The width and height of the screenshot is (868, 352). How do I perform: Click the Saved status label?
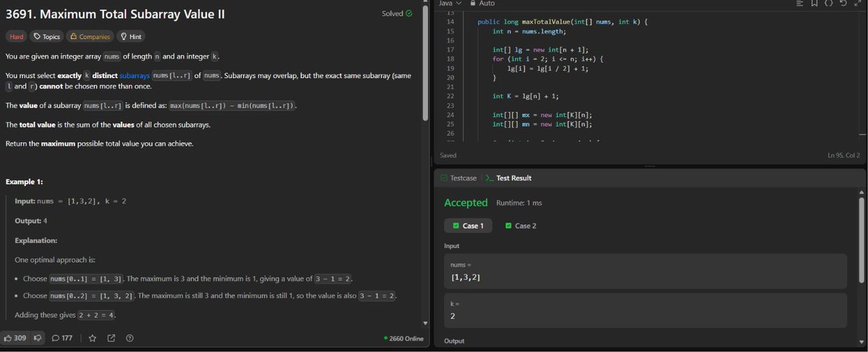coord(448,155)
